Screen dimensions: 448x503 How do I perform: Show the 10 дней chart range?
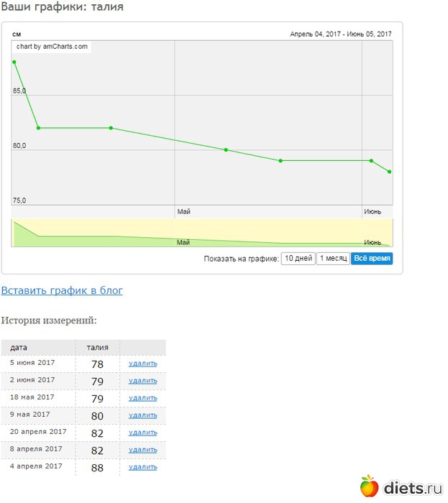298,259
